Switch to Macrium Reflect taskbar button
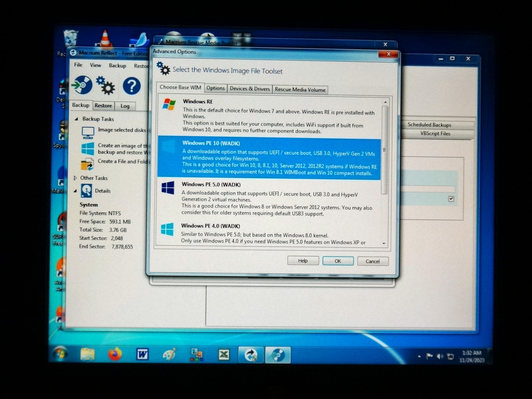The width and height of the screenshot is (532, 399). [251, 355]
